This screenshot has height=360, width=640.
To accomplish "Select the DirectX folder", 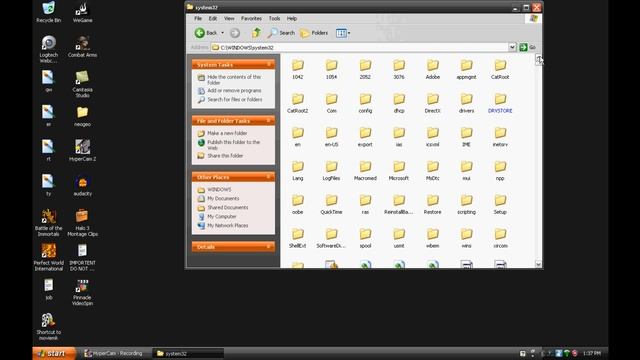I will 433,103.
